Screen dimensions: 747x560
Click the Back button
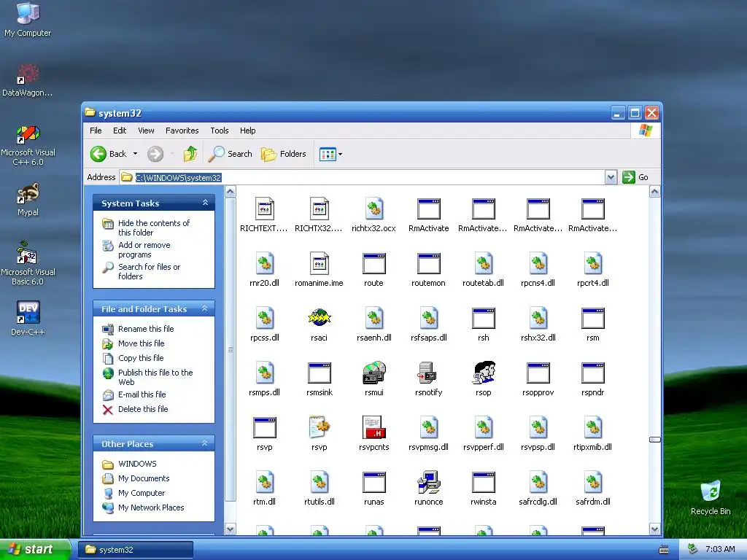109,154
